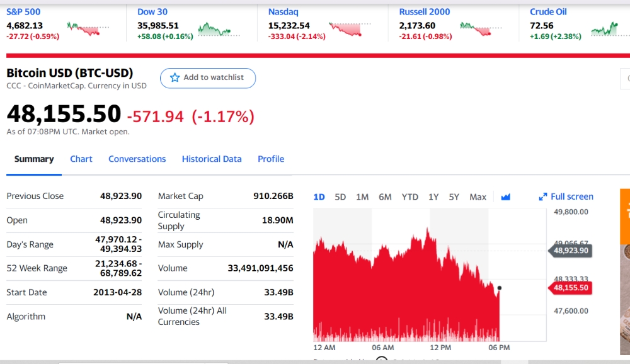Open the Nasdaq index link
630x364 pixels.
coord(283,12)
